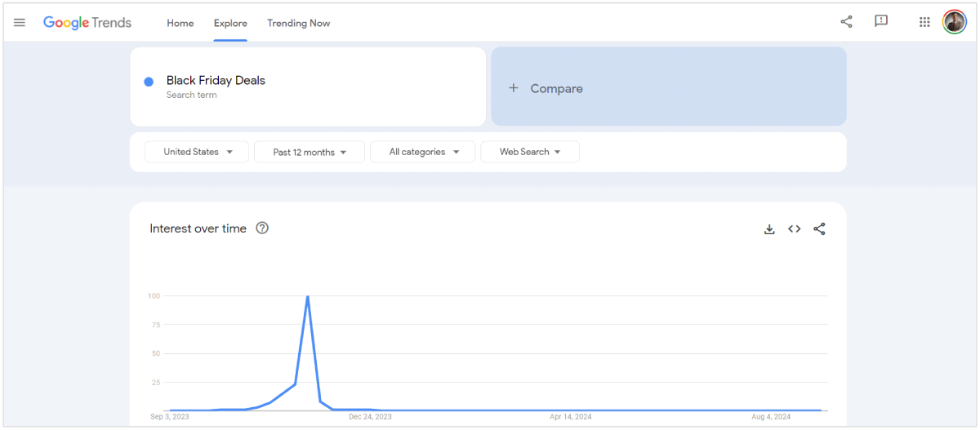980x430 pixels.
Task: Open the send feedback icon
Action: [x=881, y=22]
